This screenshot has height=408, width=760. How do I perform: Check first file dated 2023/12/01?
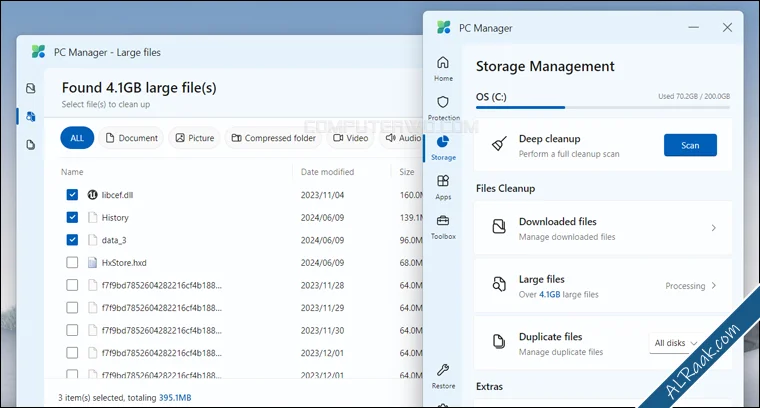coord(72,353)
